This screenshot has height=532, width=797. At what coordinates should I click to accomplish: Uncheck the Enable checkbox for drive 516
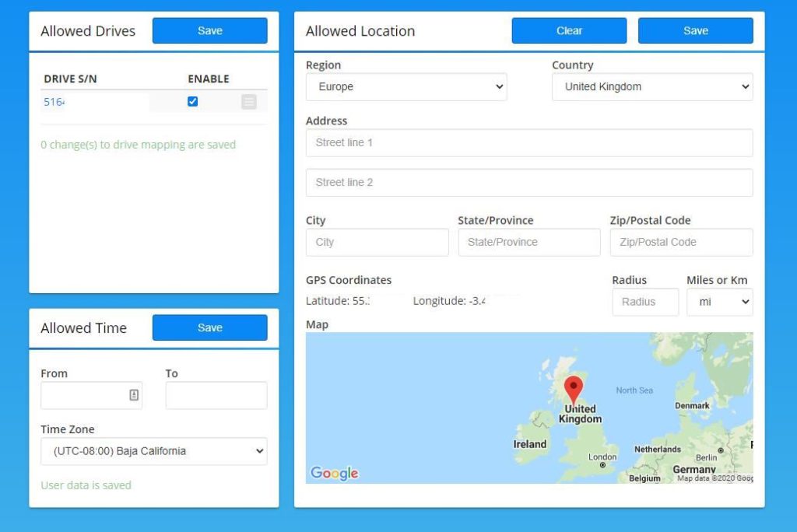coord(193,102)
